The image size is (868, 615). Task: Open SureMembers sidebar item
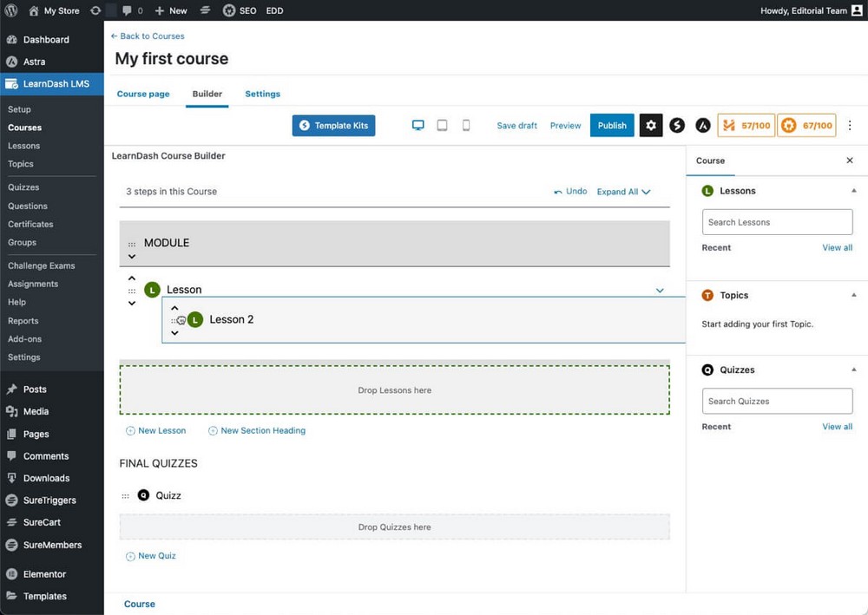51,546
